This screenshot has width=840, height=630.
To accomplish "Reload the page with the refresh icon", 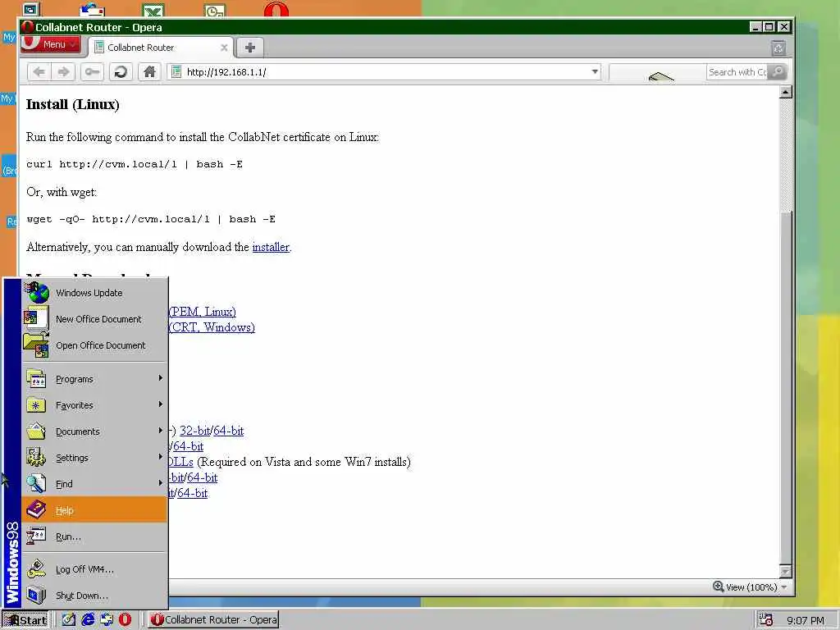I will point(121,72).
